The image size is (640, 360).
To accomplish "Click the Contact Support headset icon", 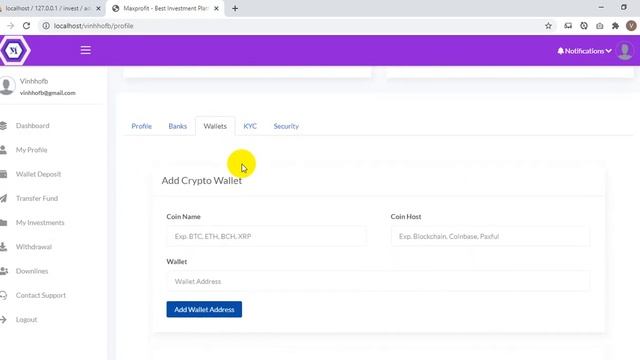I will coord(4,295).
